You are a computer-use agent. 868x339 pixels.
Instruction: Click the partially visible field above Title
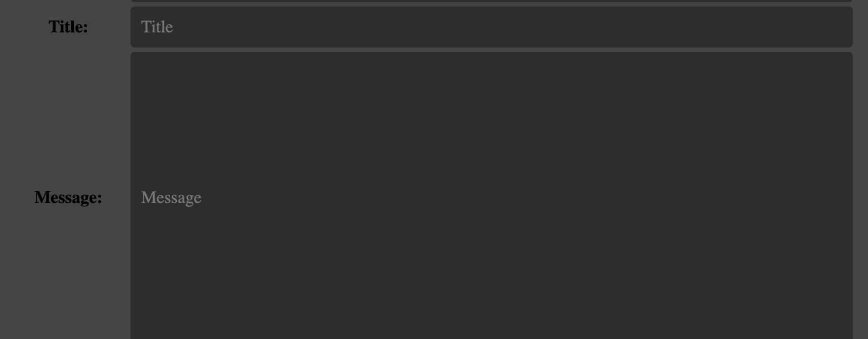(491, 1)
